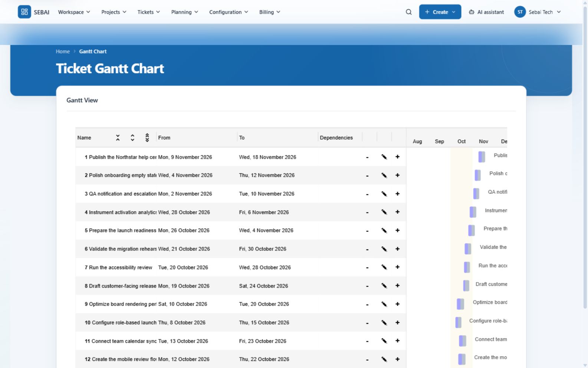This screenshot has height=368, width=588.
Task: Click the Publish task bar in November
Action: pos(482,157)
